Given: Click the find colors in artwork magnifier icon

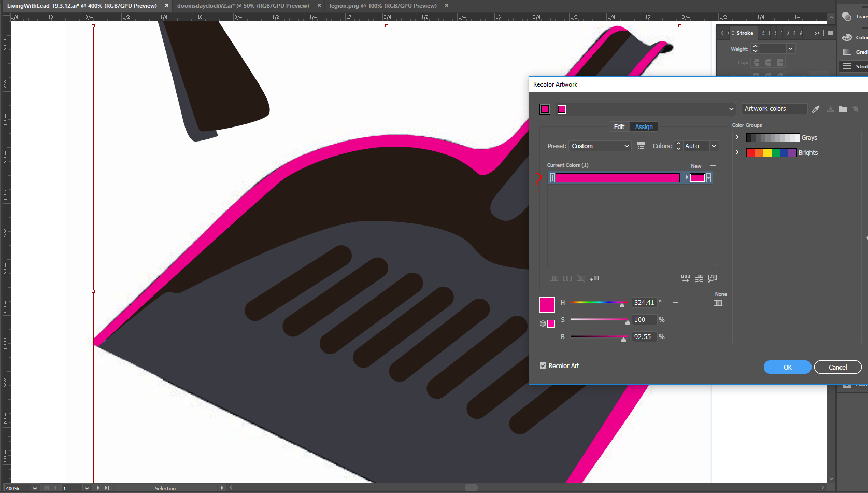Looking at the screenshot, I should click(712, 278).
